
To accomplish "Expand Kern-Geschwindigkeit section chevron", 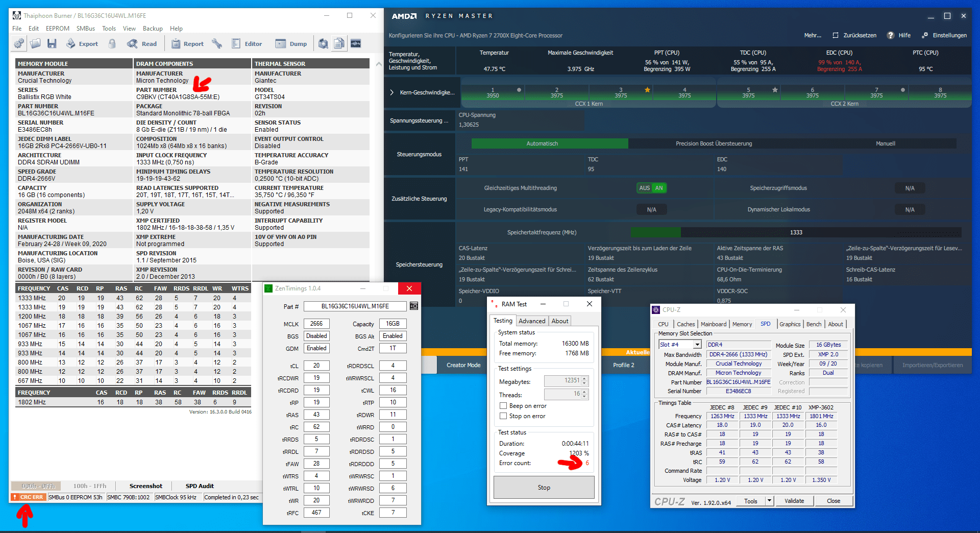I will (391, 92).
